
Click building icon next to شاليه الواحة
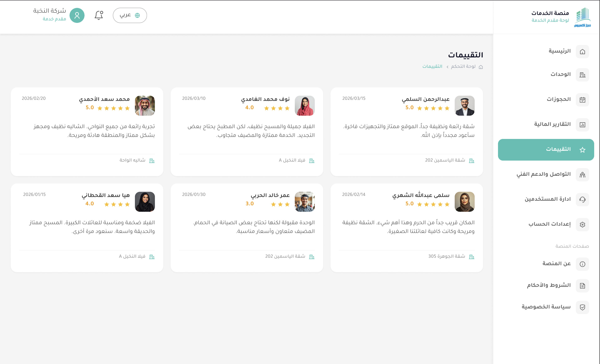pos(152,161)
